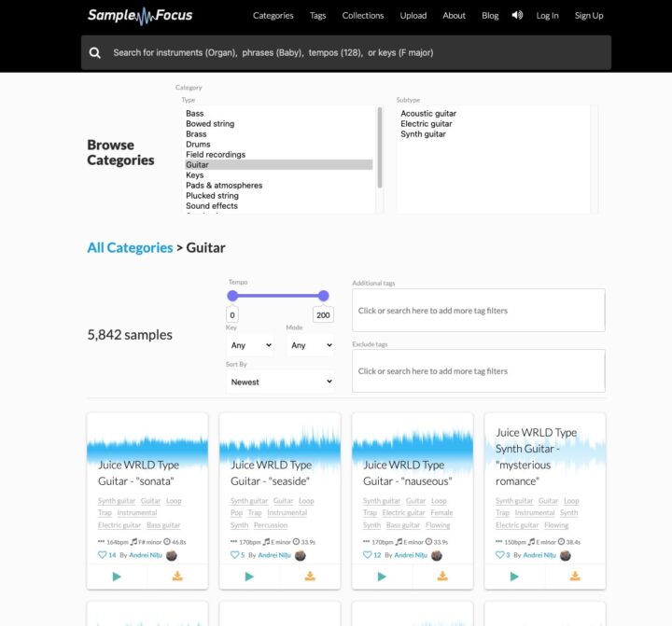Expand the Mode dropdown
This screenshot has height=626, width=672.
(310, 345)
